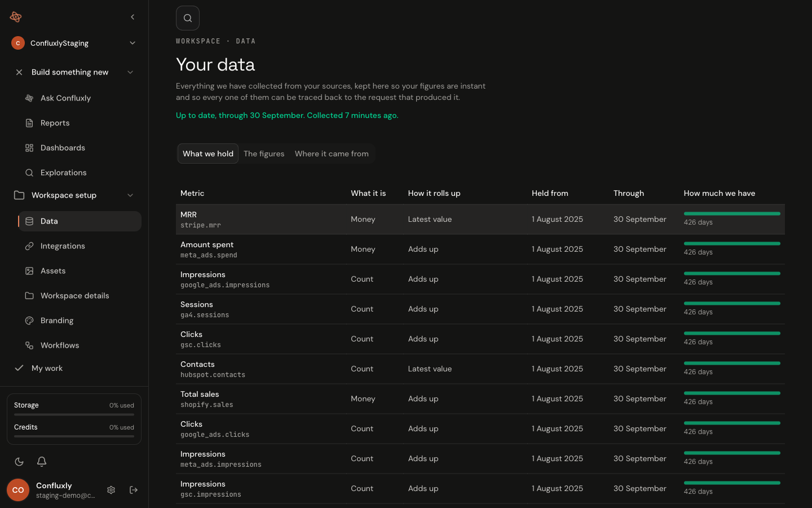This screenshot has width=812, height=508.
Task: Open Workspace details
Action: 80,296
